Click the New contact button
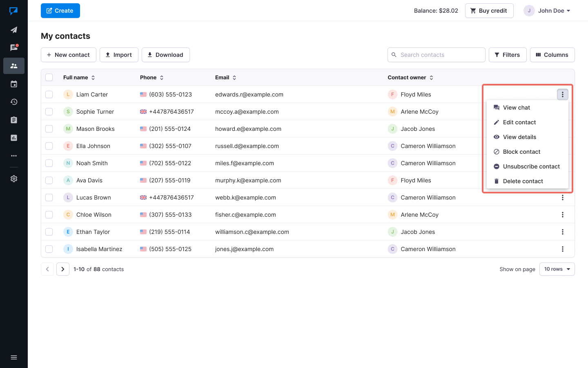The image size is (588, 368). pos(68,54)
